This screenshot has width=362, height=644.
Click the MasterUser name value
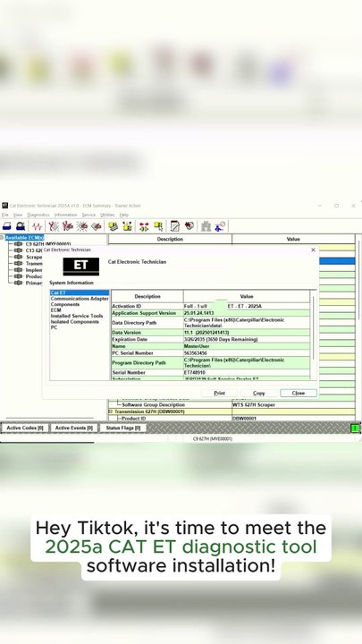(197, 346)
